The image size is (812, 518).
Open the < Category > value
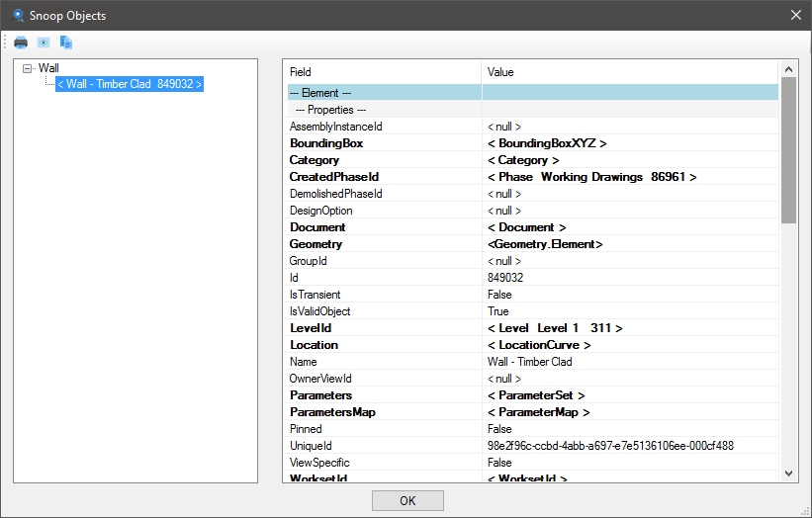coord(523,160)
